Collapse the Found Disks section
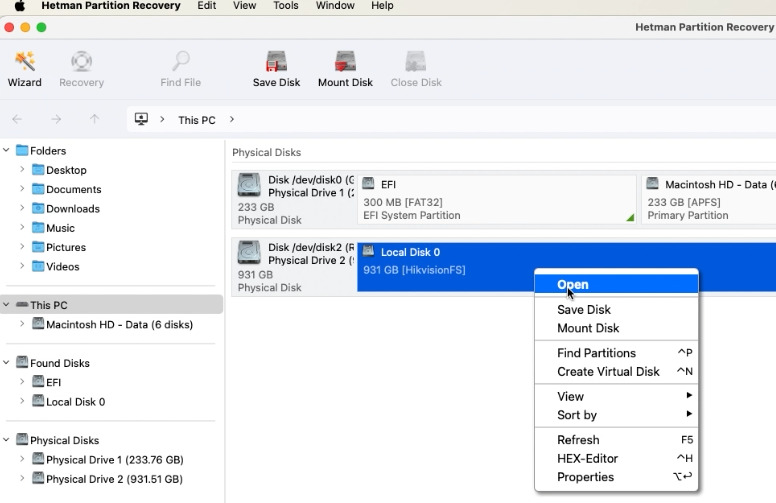The image size is (776, 503). click(x=6, y=362)
